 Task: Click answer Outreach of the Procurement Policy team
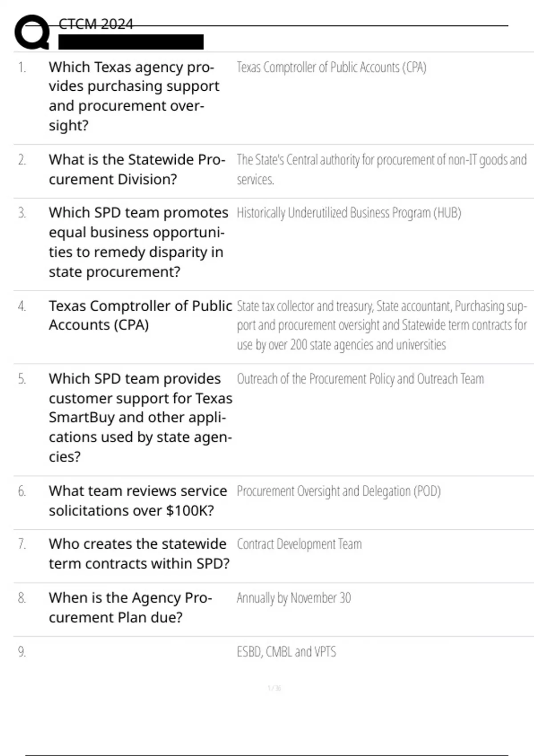pos(360,379)
